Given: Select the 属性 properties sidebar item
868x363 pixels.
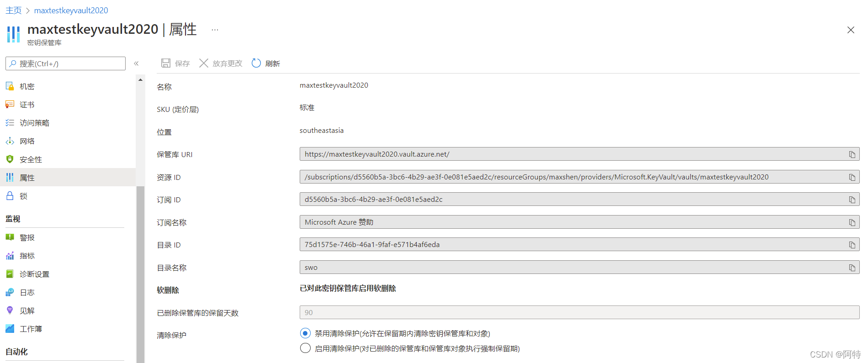Looking at the screenshot, I should (x=68, y=178).
